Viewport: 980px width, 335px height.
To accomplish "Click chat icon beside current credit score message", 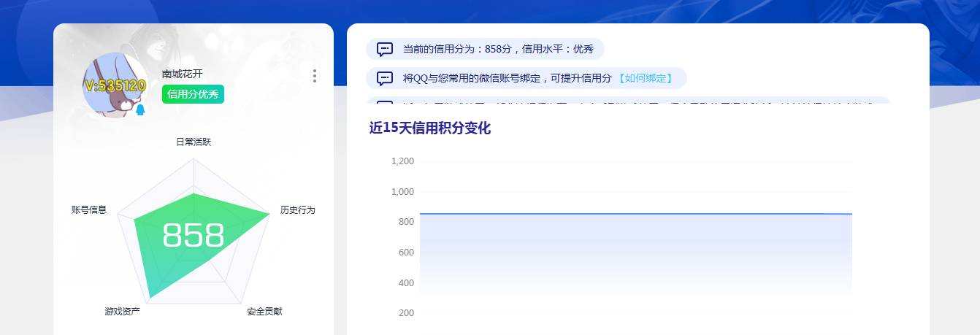I will click(x=385, y=49).
